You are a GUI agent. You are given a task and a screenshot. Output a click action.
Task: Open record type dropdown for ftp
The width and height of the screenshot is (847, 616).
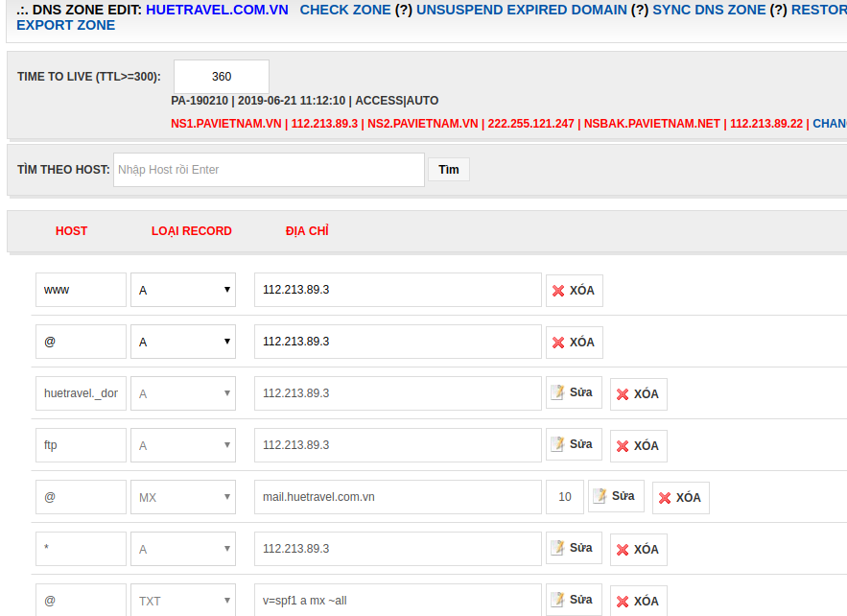183,445
